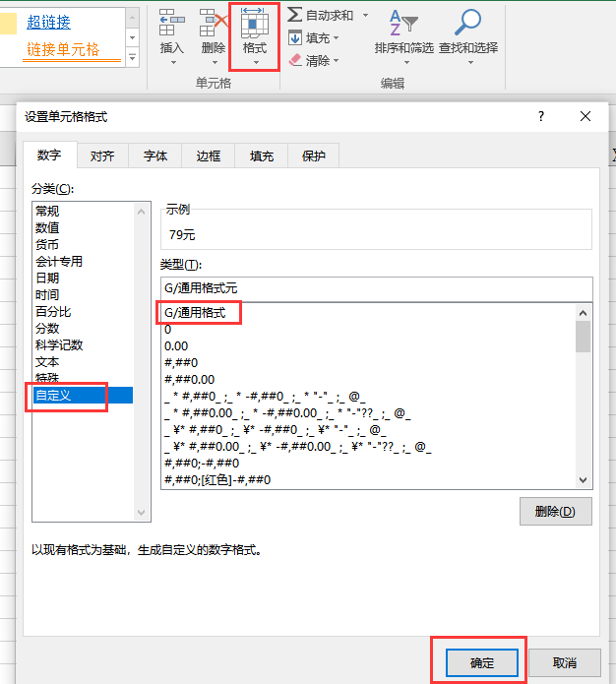
Task: Select 分数 category
Action: (83, 328)
